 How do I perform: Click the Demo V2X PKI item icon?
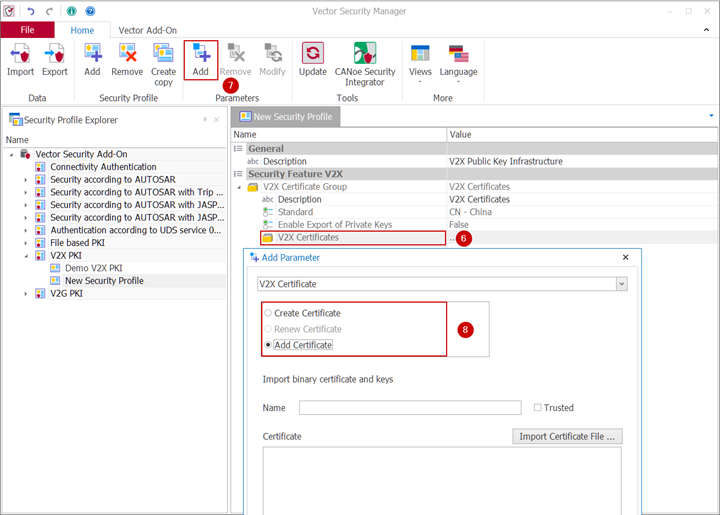[x=55, y=268]
